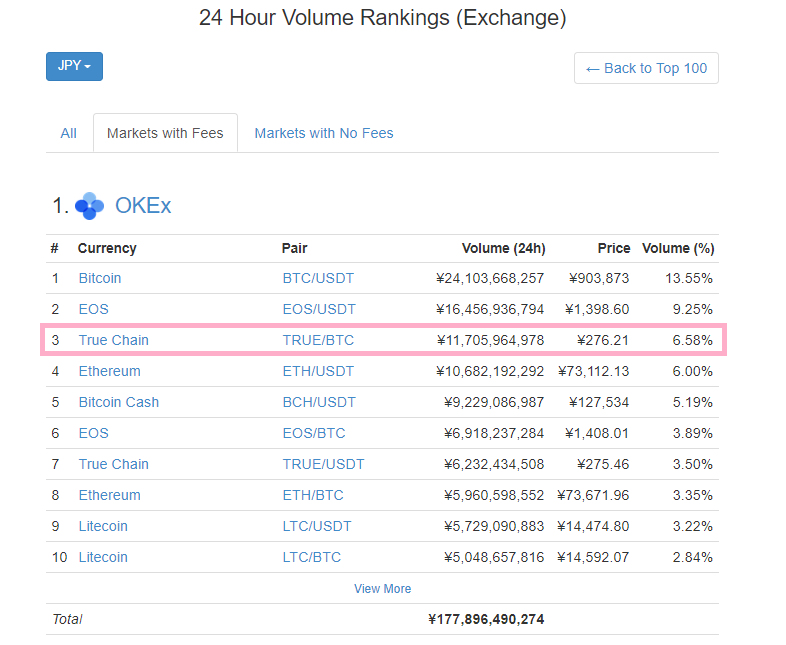Expand the list with View More
The image size is (786, 645).
click(x=382, y=589)
